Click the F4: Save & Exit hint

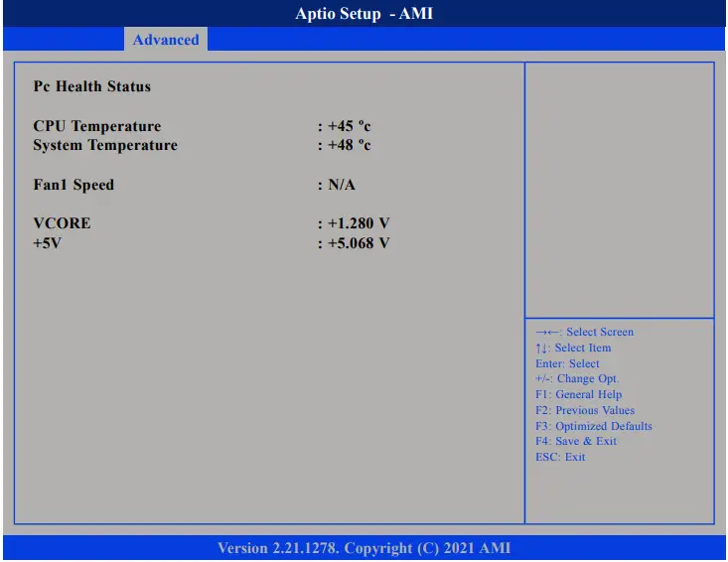click(x=576, y=441)
